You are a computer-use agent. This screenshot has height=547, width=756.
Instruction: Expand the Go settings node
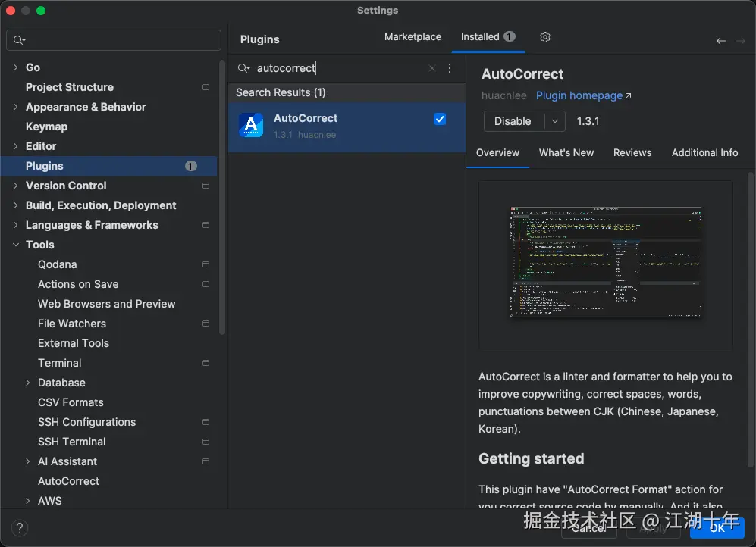pyautogui.click(x=16, y=67)
